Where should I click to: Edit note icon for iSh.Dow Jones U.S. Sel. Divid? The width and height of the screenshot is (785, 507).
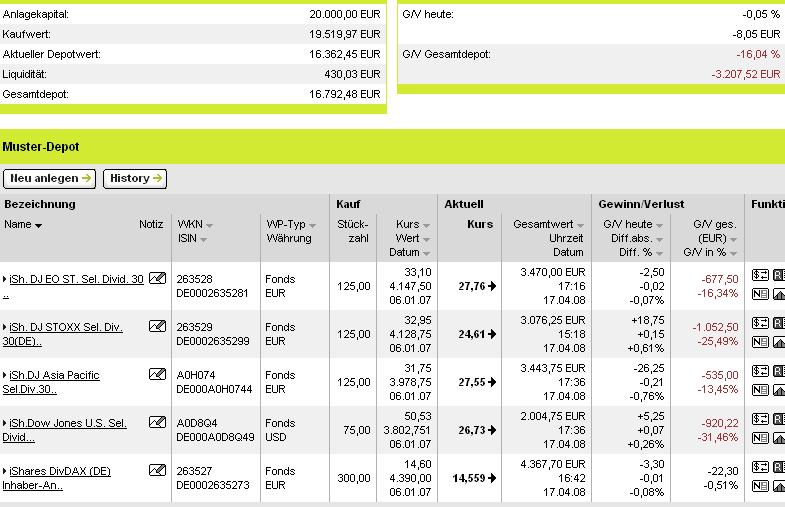157,422
